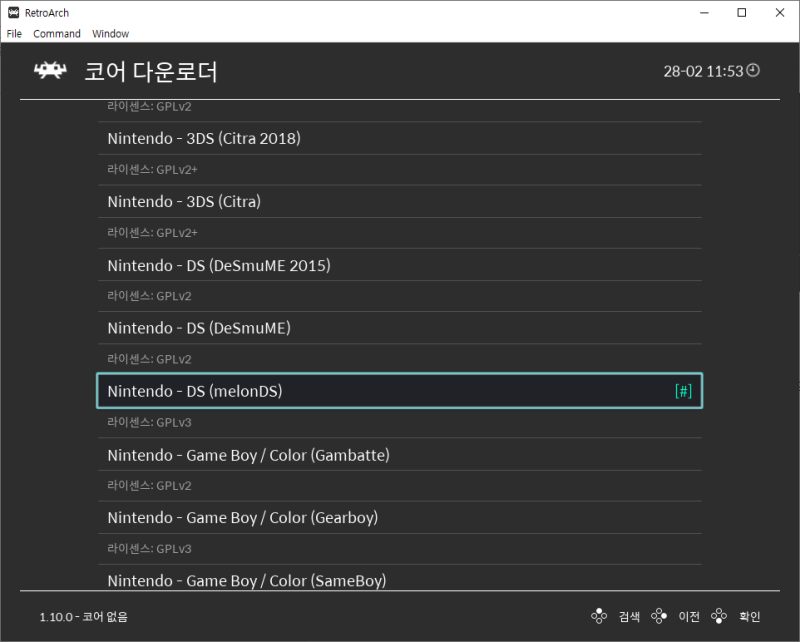Click the GPLv2+ license under 3DS (Citra)
This screenshot has height=642, width=800.
coord(152,233)
